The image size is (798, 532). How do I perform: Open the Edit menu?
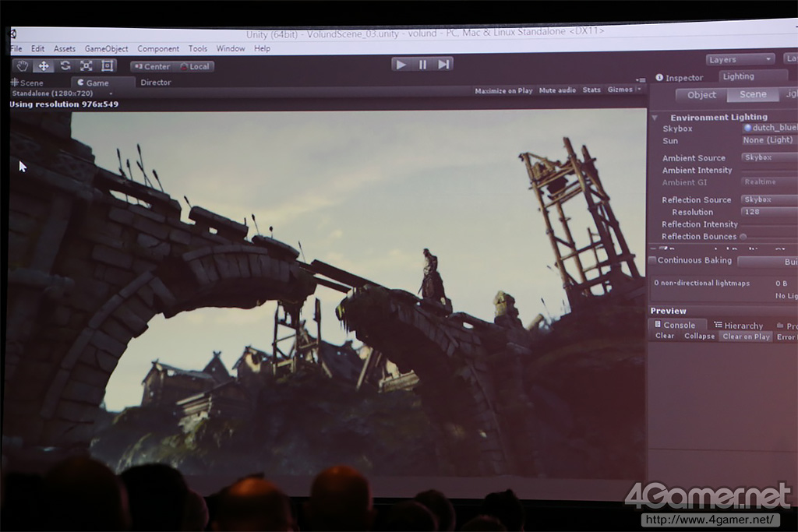point(37,49)
